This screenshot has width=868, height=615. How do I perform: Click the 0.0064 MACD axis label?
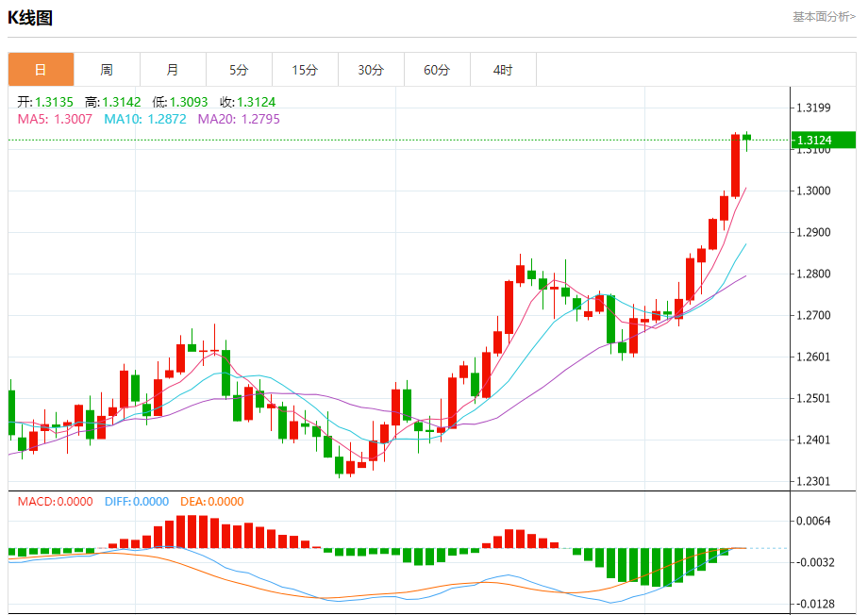point(813,521)
